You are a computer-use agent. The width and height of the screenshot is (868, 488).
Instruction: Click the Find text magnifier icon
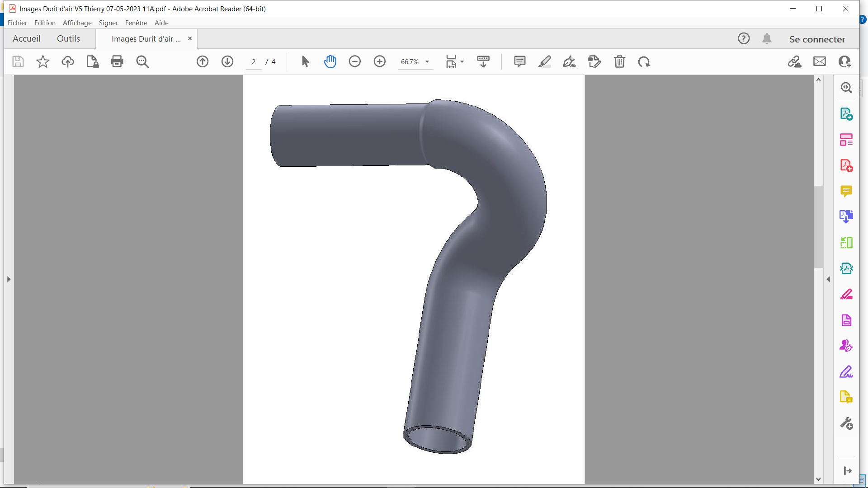coord(142,61)
